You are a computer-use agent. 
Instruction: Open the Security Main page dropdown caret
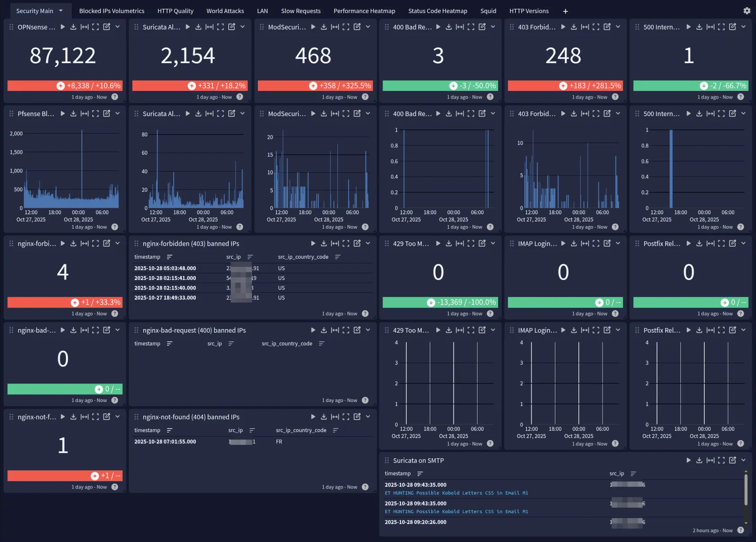click(61, 11)
